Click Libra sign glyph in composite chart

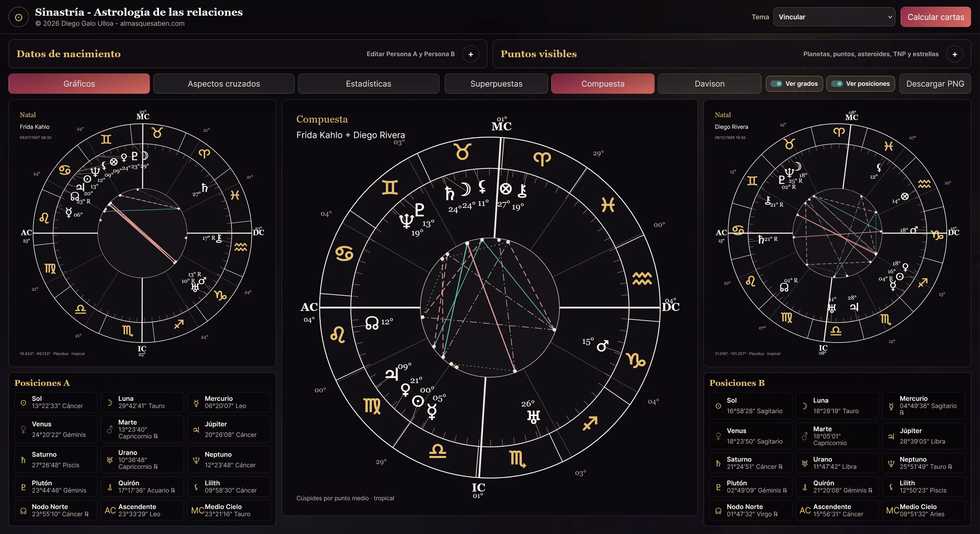click(x=438, y=451)
